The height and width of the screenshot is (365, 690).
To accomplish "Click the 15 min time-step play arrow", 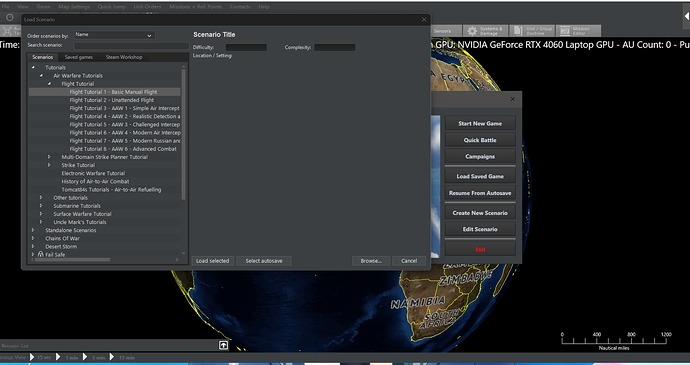I will point(112,357).
